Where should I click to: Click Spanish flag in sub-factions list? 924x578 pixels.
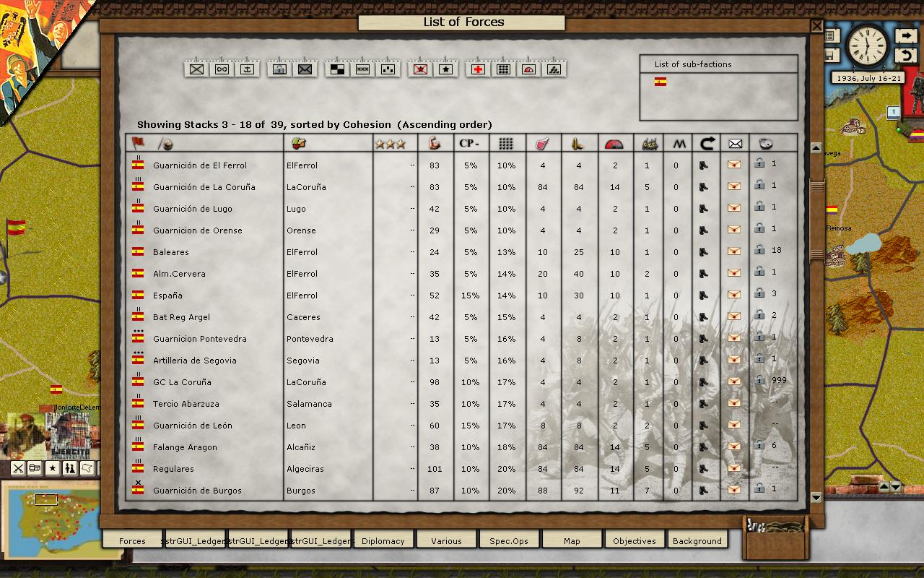click(x=661, y=82)
